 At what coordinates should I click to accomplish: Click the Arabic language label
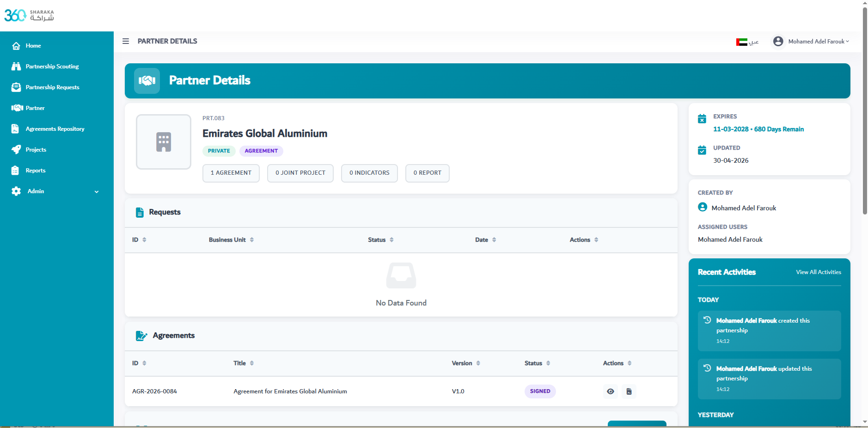pos(754,42)
